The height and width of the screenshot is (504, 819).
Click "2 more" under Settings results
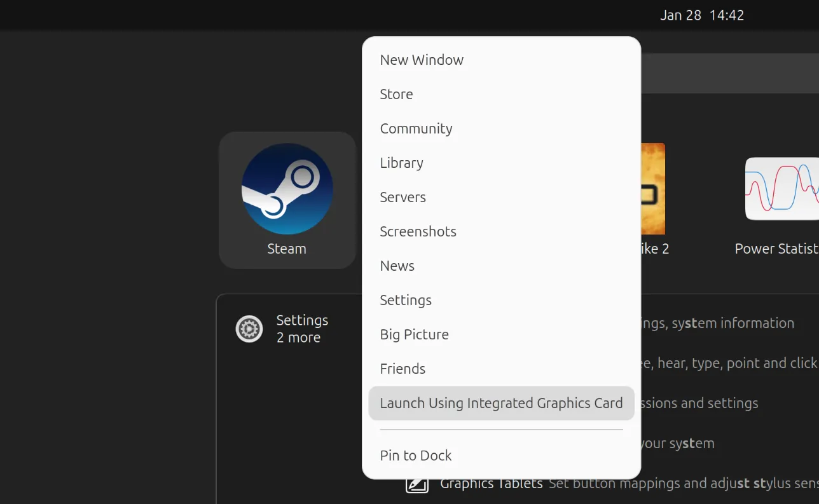click(x=298, y=338)
